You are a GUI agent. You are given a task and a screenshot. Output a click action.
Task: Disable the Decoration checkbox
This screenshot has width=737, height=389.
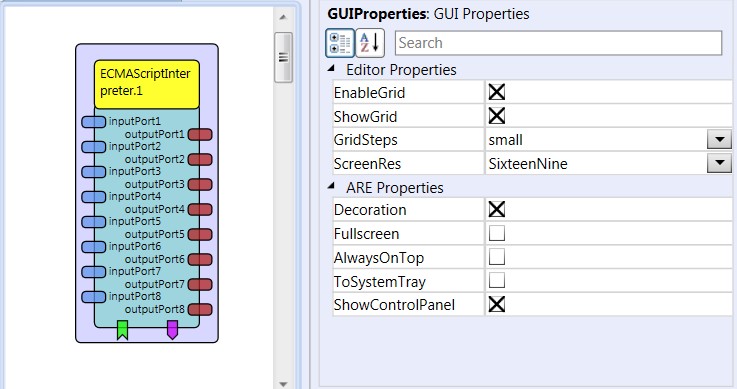pos(497,209)
